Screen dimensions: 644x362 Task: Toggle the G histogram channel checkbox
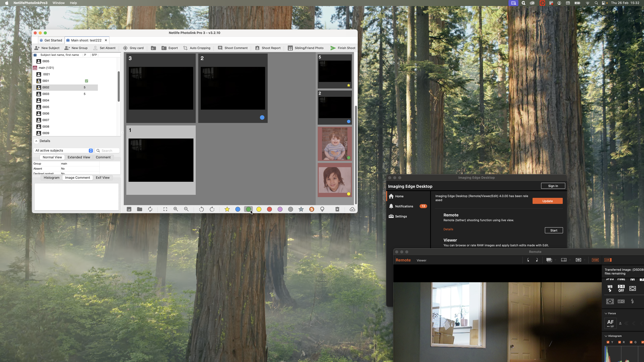631,342
